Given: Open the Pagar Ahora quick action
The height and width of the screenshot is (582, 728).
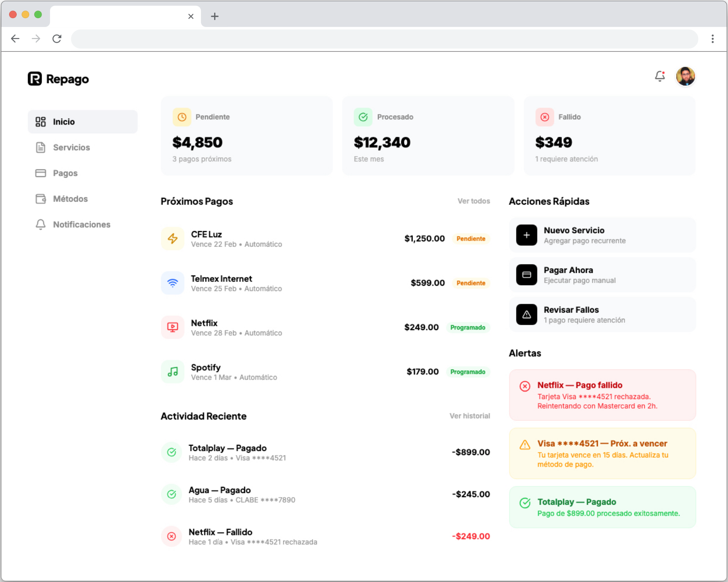Looking at the screenshot, I should click(602, 275).
